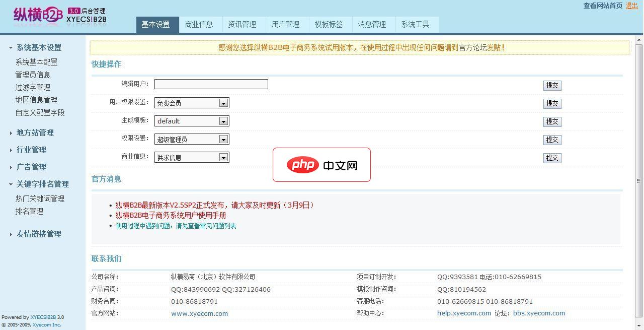Click the XYECSIB2B link in footer

coord(43,317)
